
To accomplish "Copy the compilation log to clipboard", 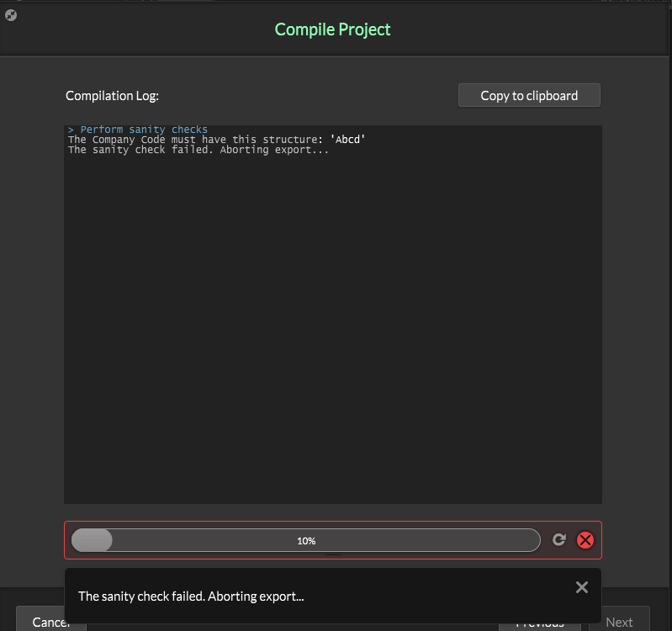I will pos(529,96).
